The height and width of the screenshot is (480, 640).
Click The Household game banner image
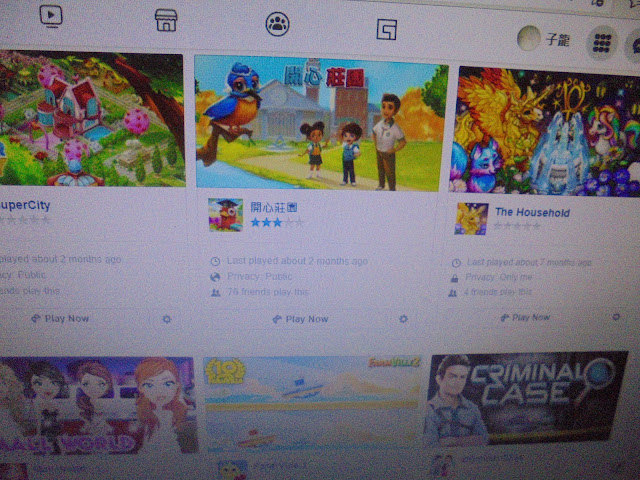click(x=545, y=131)
